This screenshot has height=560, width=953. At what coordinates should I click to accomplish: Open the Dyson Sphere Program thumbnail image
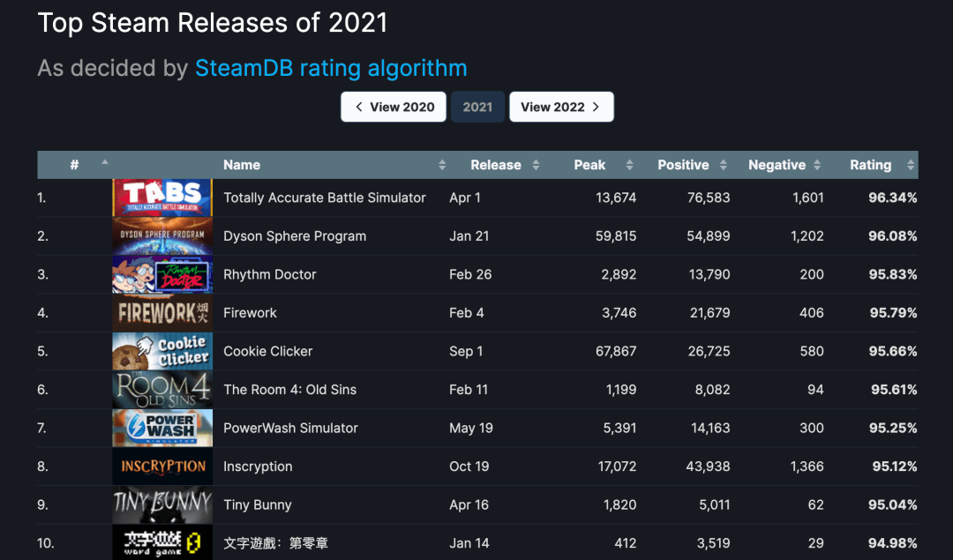pyautogui.click(x=162, y=236)
